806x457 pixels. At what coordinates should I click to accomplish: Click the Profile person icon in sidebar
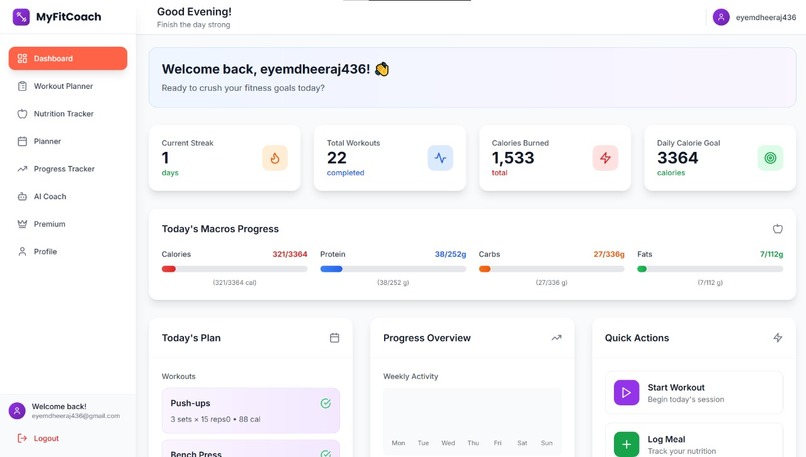22,251
